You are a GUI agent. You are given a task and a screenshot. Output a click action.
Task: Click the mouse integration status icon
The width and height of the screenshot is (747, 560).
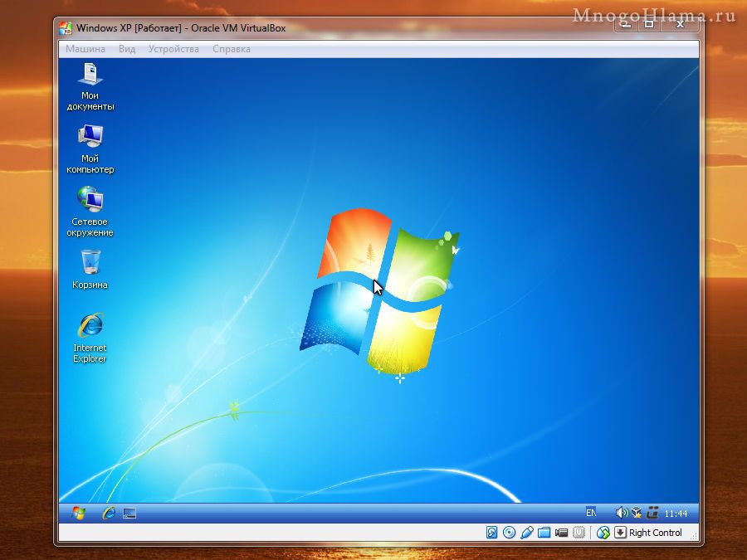pos(603,533)
